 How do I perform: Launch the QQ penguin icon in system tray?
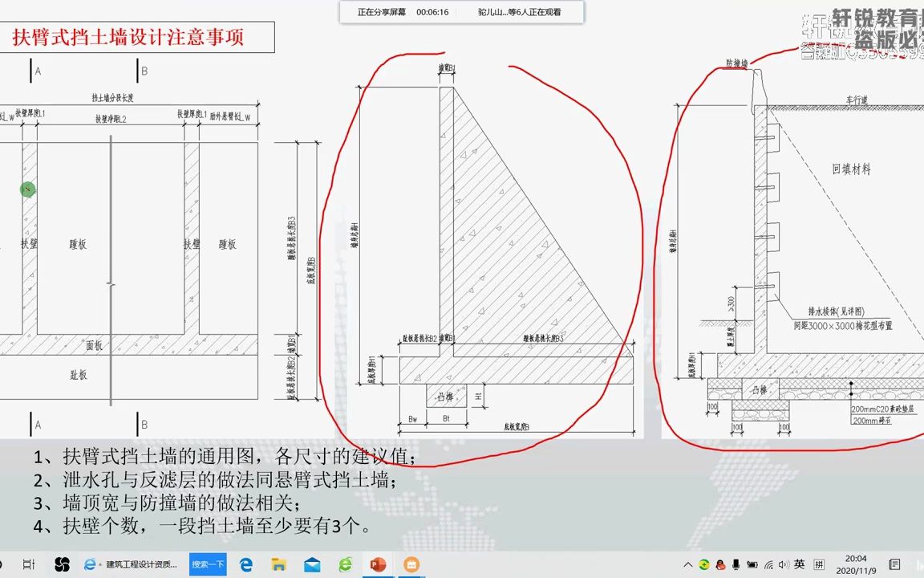[x=719, y=566]
